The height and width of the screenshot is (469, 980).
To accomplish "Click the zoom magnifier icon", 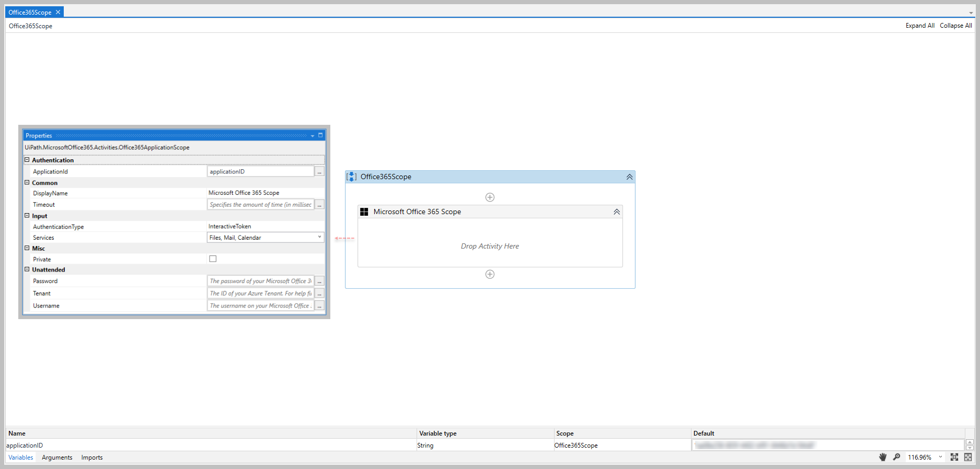I will (896, 457).
